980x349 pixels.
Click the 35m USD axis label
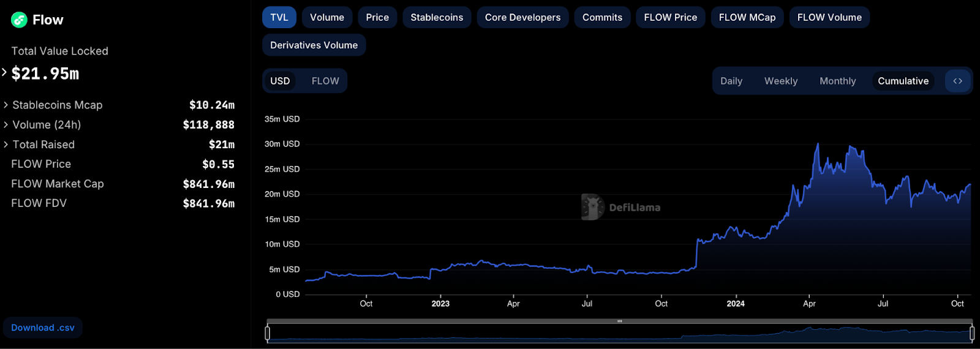tap(282, 119)
